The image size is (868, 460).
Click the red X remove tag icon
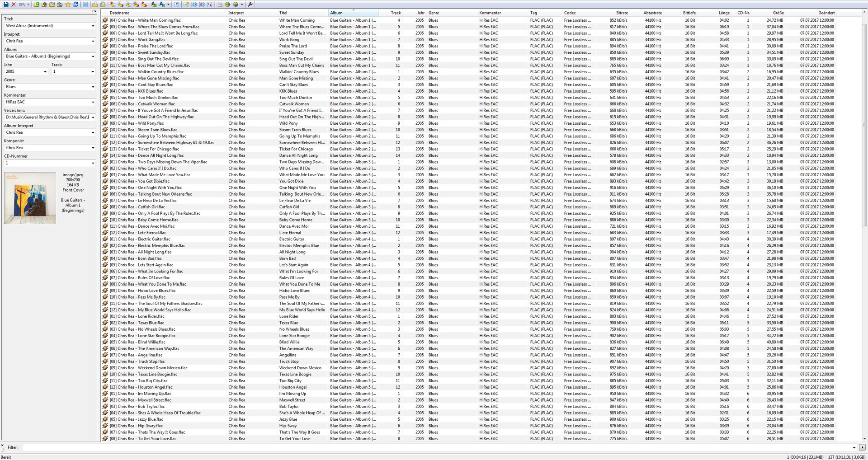point(14,5)
